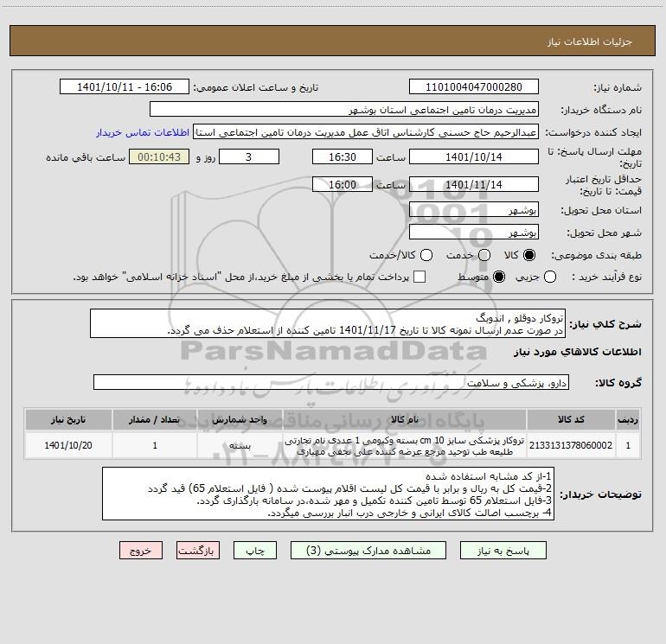
Task: Toggle the اسناد خزانه اسلامی payment checkbox
Action: 419,277
